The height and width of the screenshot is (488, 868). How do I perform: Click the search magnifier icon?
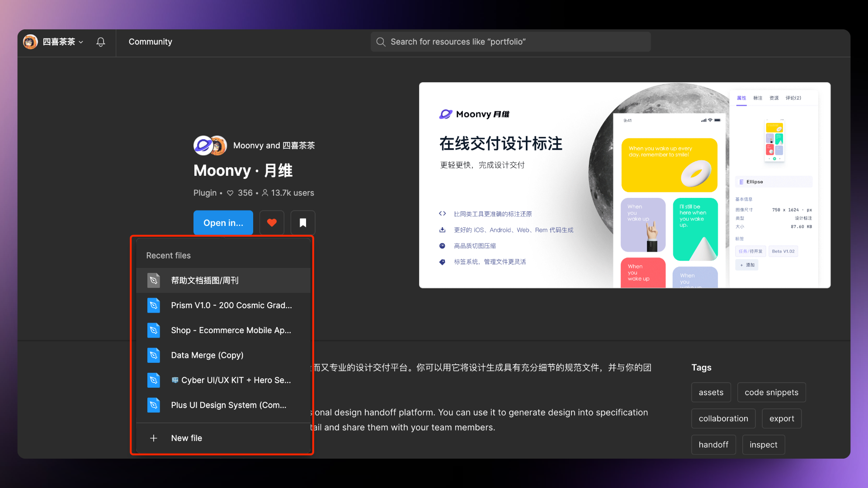click(381, 42)
